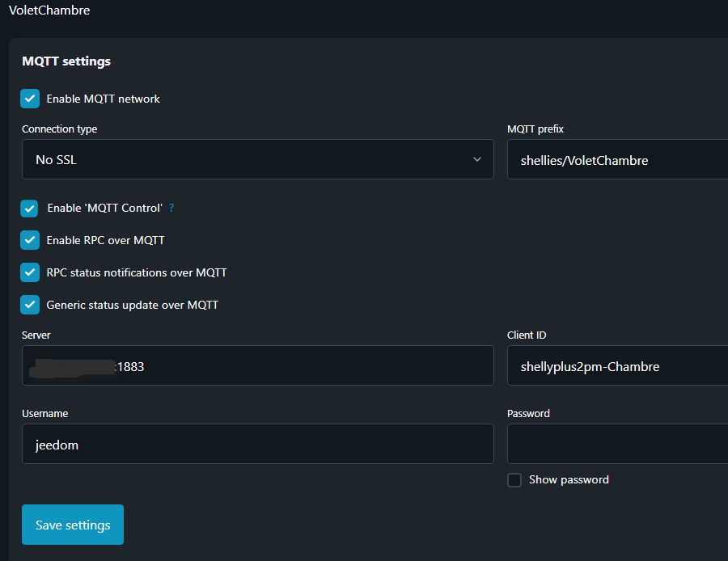
Task: Click the 'Username' label above the field
Action: (x=44, y=413)
